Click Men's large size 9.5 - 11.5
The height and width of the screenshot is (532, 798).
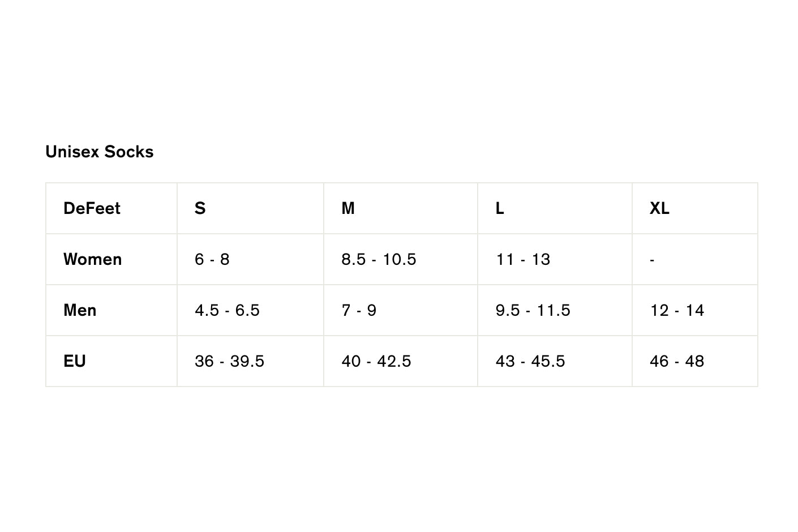point(533,310)
